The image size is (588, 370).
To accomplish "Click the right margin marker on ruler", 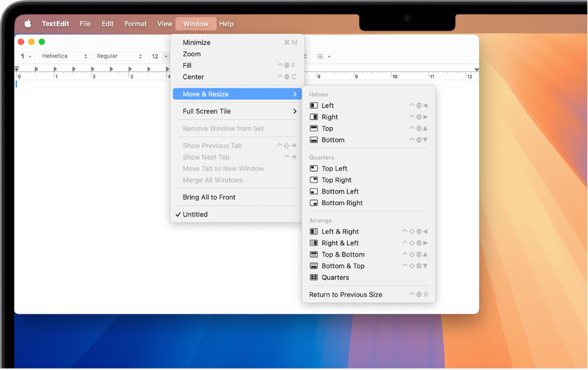I will [476, 69].
